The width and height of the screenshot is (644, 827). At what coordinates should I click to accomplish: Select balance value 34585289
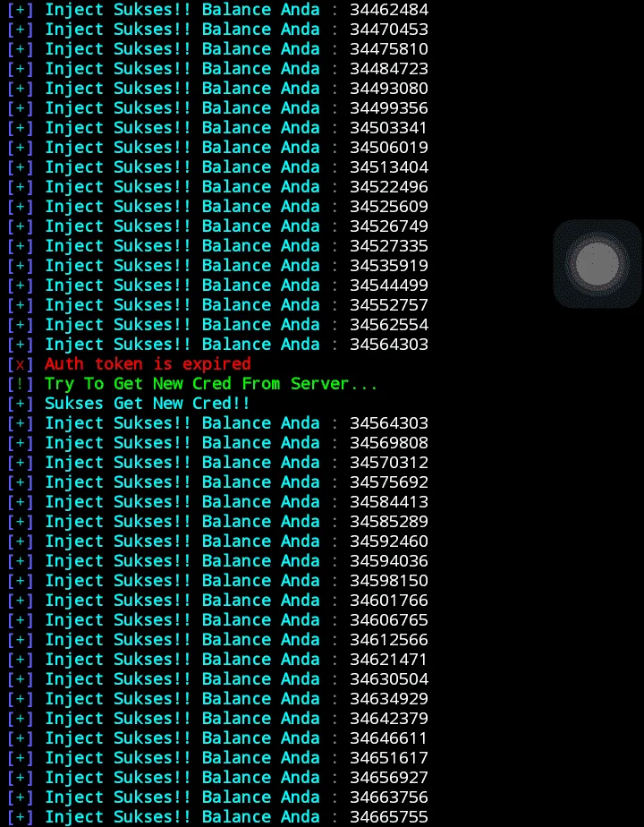(389, 522)
